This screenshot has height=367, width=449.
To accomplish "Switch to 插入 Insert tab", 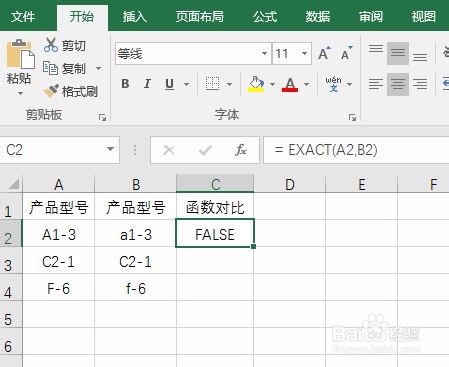I will (x=134, y=16).
